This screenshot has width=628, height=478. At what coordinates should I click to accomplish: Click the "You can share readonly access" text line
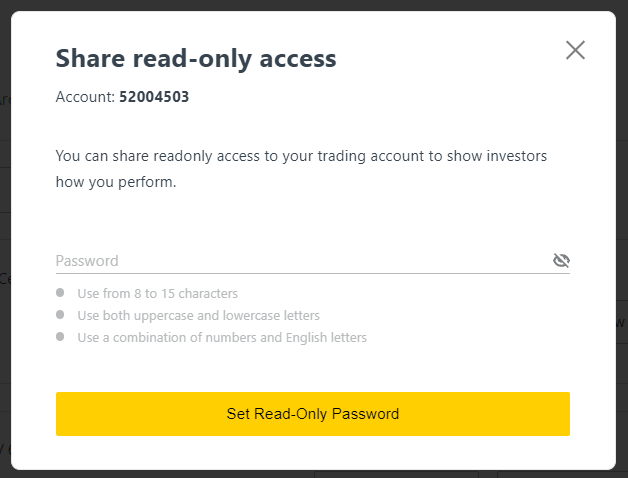pyautogui.click(x=301, y=156)
